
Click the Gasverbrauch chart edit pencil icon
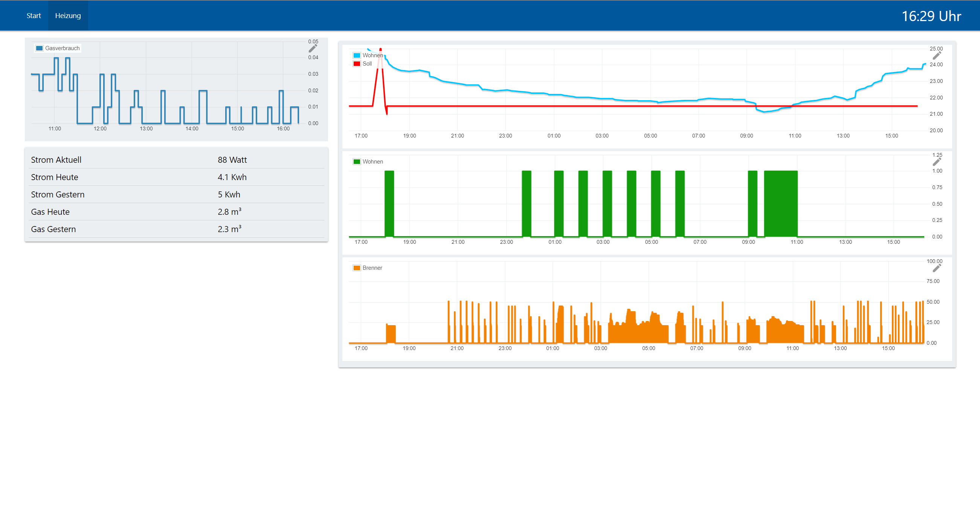[312, 48]
